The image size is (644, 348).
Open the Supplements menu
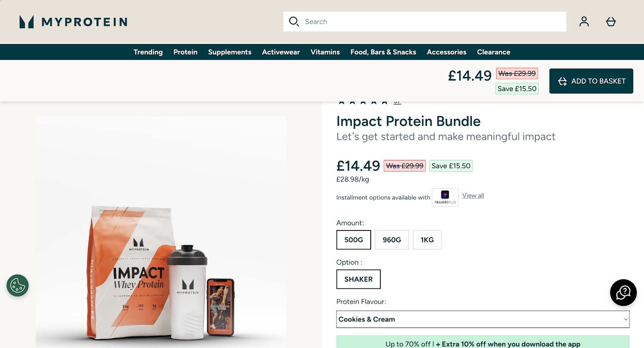(x=230, y=52)
